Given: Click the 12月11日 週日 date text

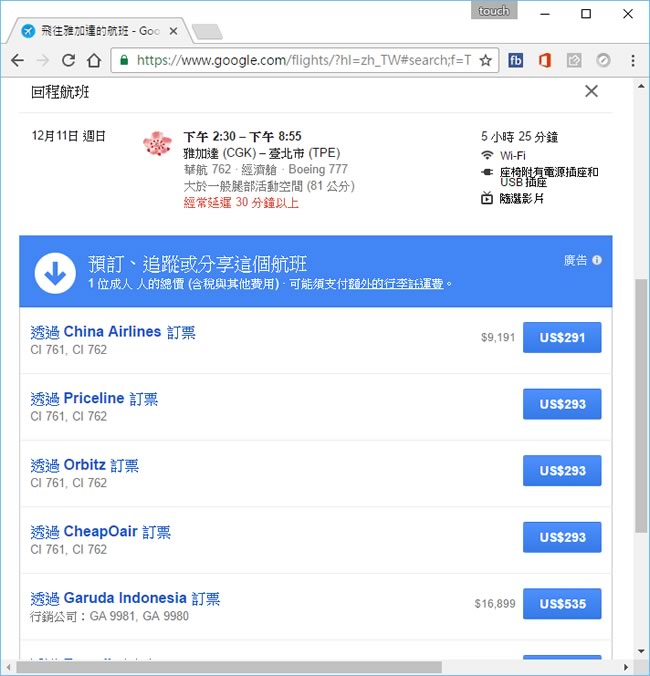Looking at the screenshot, I should tap(69, 136).
